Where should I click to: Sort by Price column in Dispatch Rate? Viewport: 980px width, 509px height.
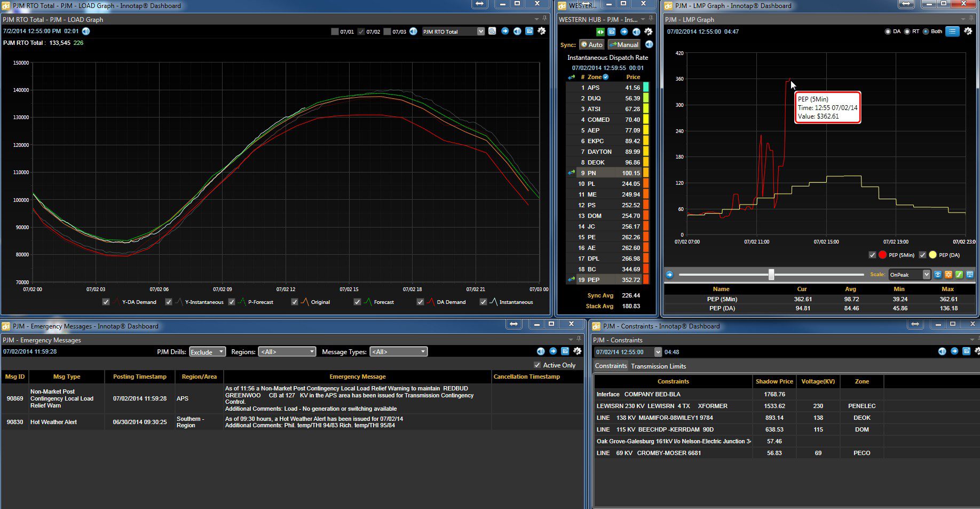click(633, 77)
